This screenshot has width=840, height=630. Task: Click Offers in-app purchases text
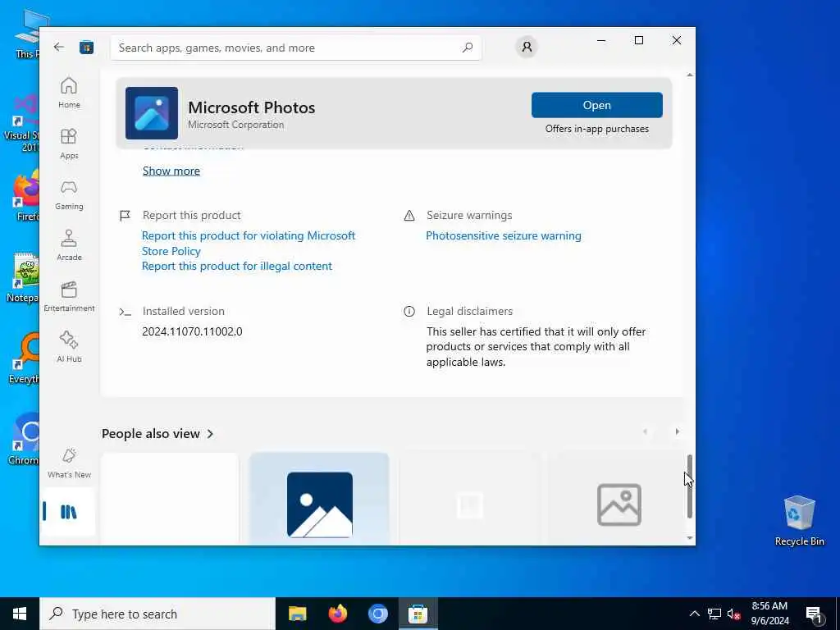597,129
